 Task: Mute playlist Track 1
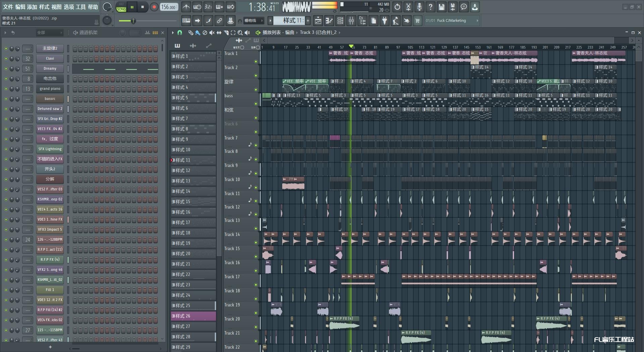pos(256,62)
